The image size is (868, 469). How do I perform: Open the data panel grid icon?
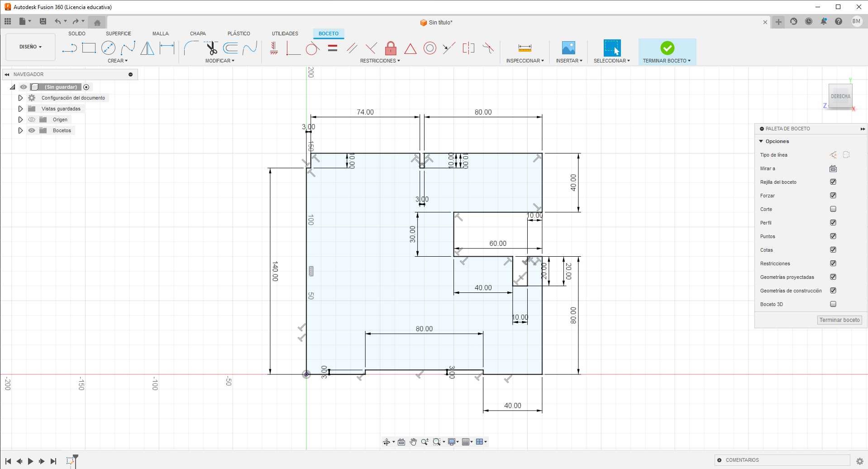(8, 21)
